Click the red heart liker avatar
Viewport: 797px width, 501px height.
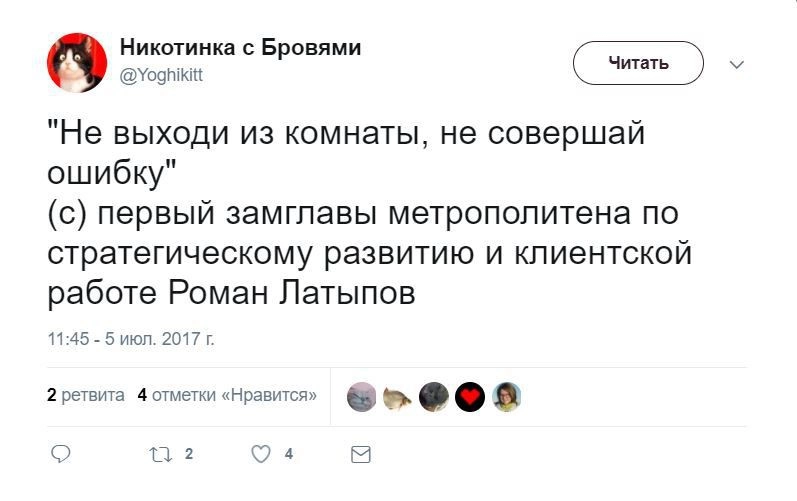[x=470, y=397]
